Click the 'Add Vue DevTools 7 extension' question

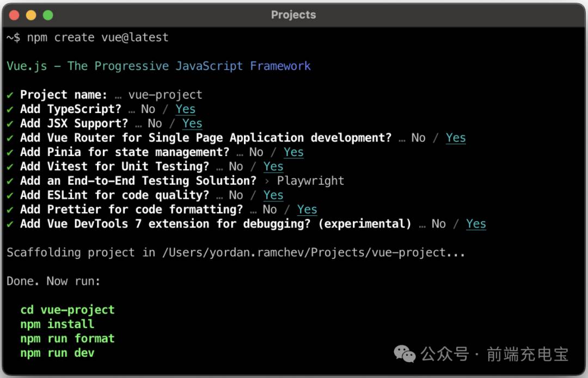click(x=216, y=224)
